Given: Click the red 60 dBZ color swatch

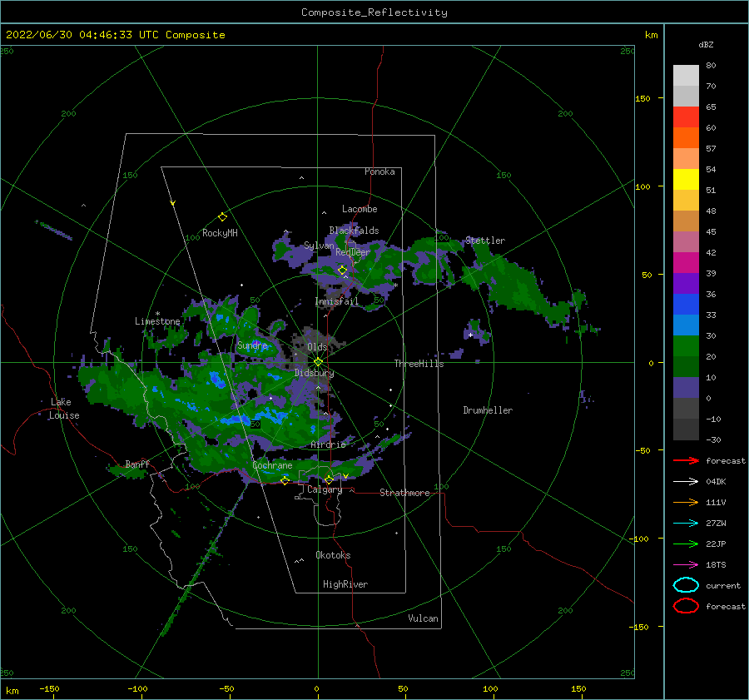Looking at the screenshot, I should [686, 117].
